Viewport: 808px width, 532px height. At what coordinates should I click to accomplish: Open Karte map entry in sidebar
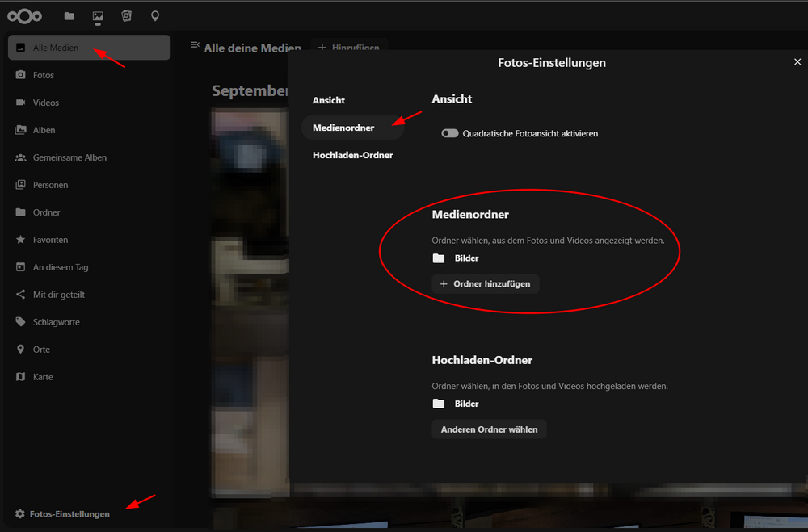coord(89,377)
